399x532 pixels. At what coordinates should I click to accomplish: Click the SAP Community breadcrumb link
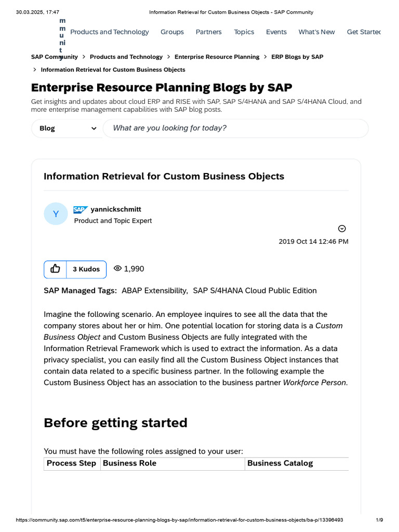[x=55, y=57]
